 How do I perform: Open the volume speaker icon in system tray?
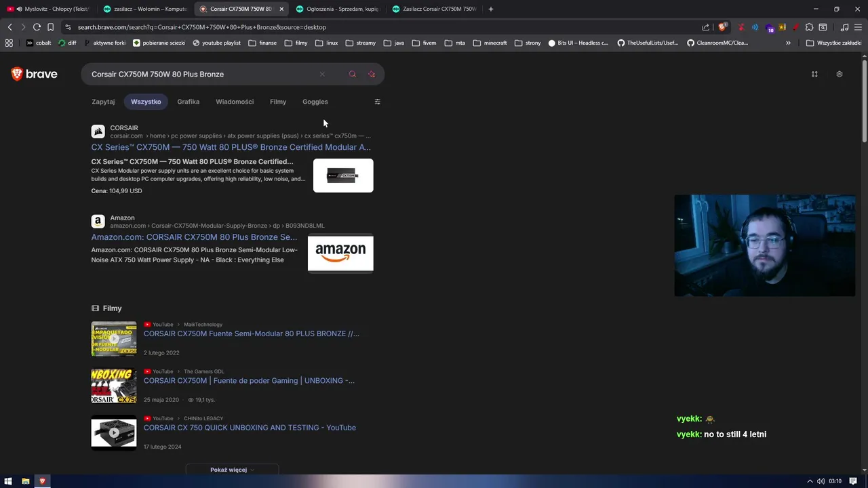coord(821,481)
